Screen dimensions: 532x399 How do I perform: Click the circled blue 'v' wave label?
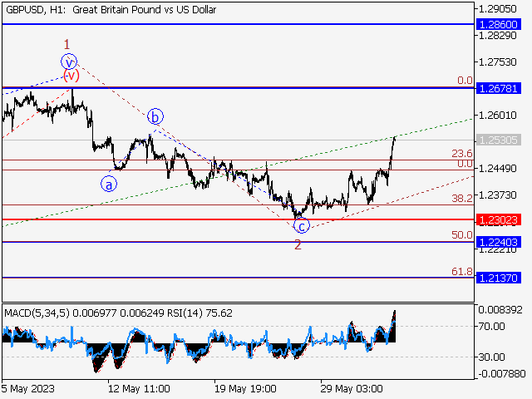tap(70, 62)
